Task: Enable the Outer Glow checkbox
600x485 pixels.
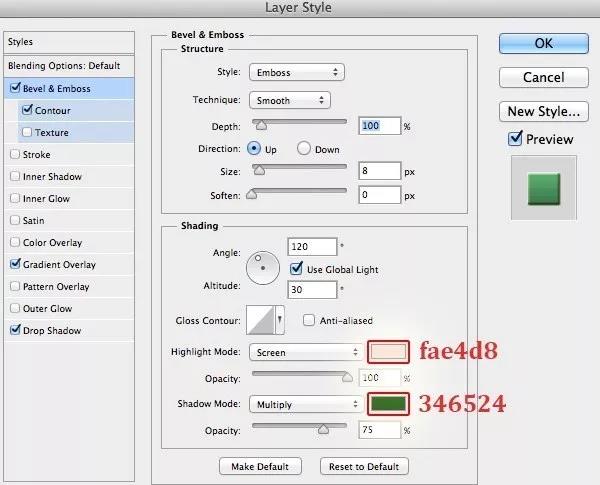Action: pos(15,308)
